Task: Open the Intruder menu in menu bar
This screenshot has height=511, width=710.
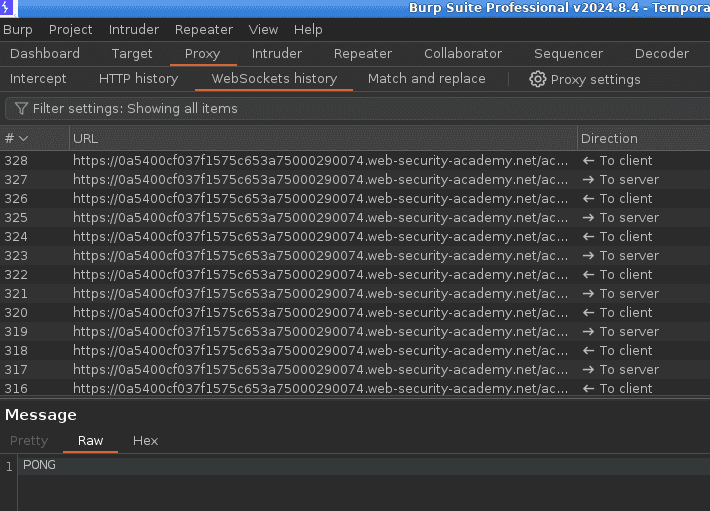Action: coord(133,30)
